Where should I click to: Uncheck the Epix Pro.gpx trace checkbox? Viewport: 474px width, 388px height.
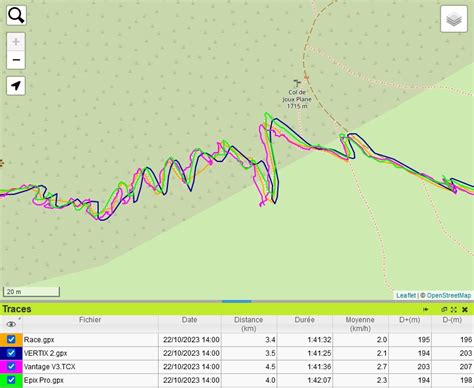[x=11, y=380]
